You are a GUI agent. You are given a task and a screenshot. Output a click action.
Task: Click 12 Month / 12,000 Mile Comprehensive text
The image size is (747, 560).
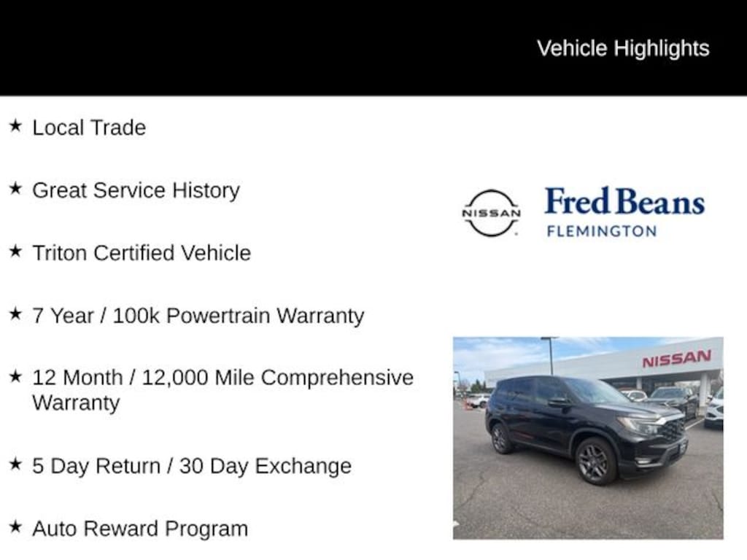(222, 378)
